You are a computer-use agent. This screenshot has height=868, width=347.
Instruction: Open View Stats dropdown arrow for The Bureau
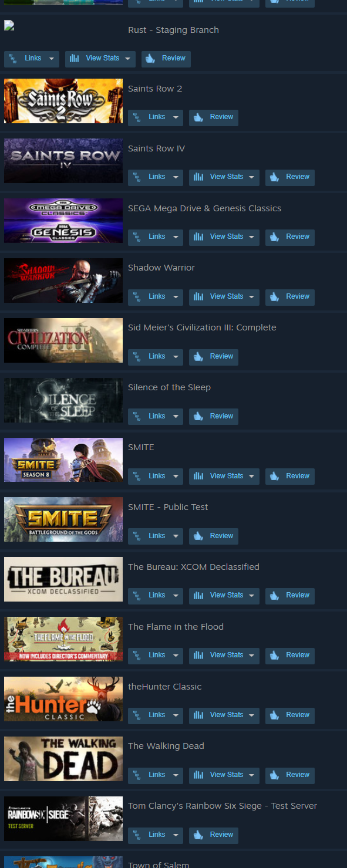click(x=252, y=596)
